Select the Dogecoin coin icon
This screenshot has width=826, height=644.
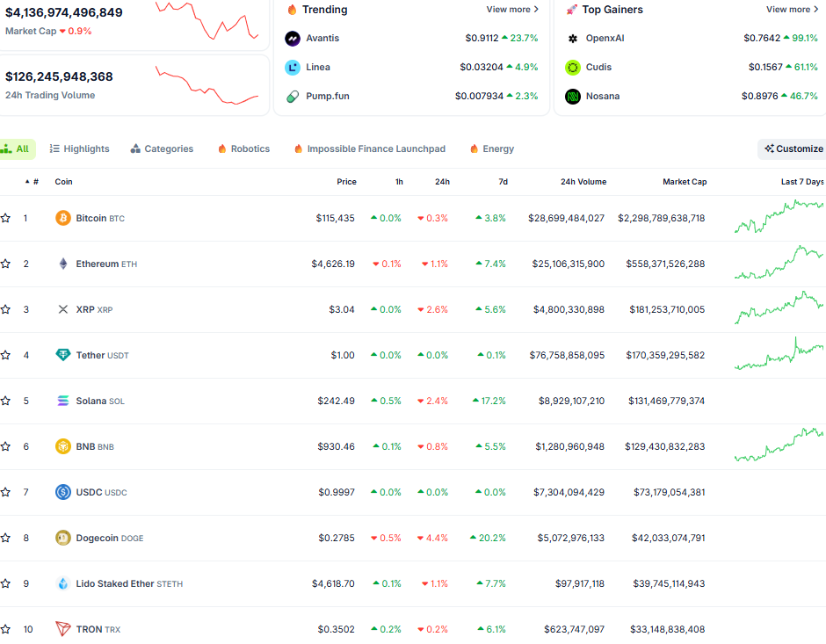[62, 537]
